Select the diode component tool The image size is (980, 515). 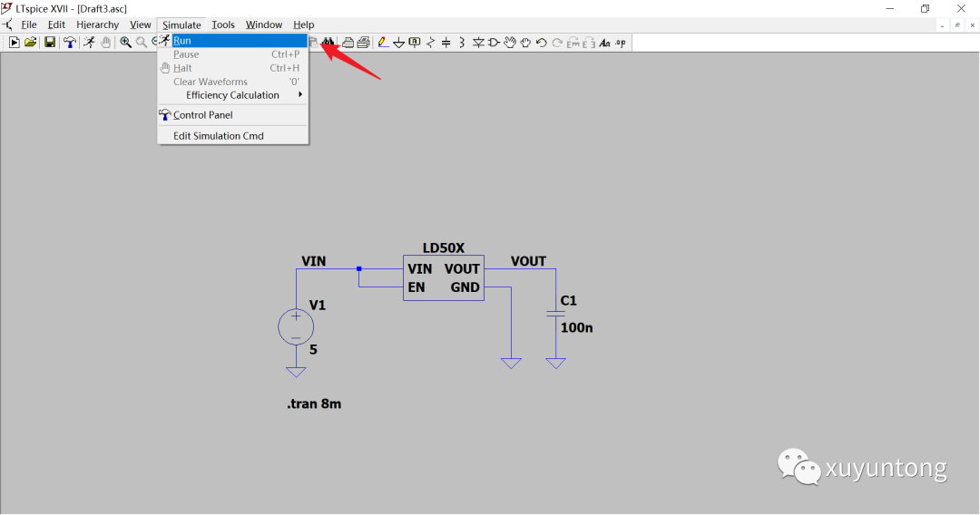click(x=478, y=43)
